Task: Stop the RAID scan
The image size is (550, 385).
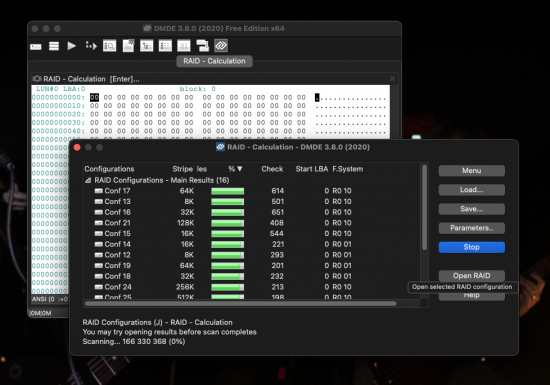Action: coord(471,247)
